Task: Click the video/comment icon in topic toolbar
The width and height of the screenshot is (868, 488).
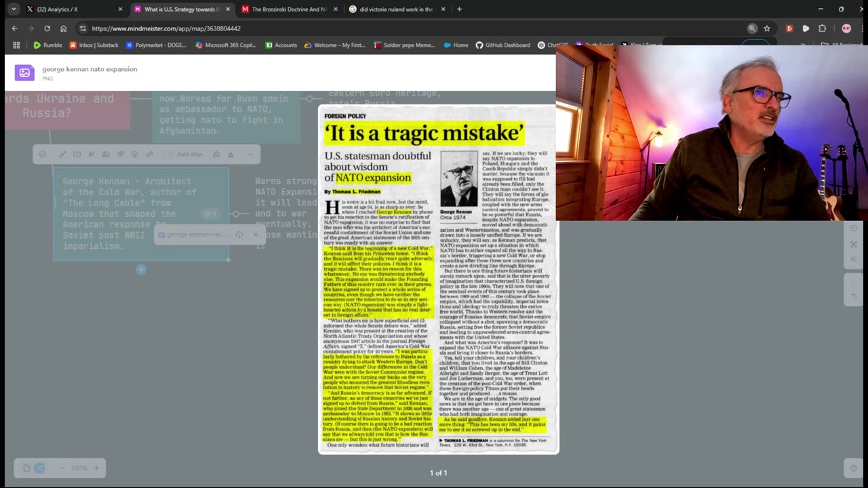Action: 77,155
